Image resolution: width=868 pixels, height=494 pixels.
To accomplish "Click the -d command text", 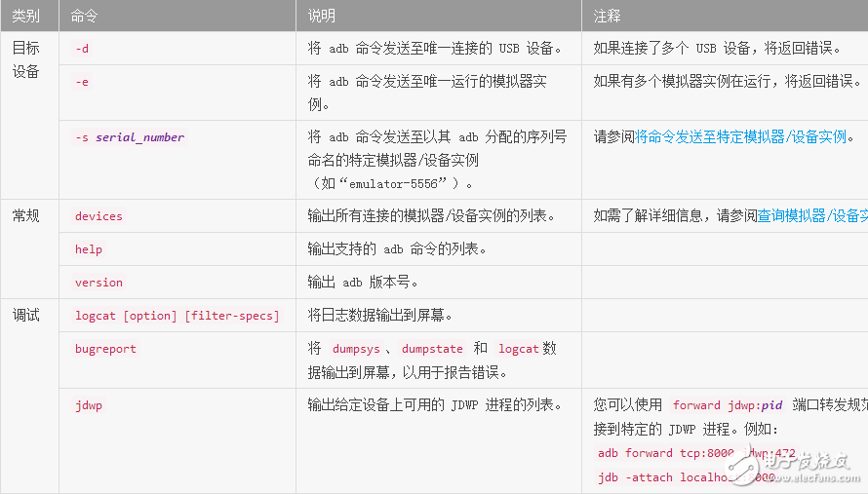I will point(82,48).
